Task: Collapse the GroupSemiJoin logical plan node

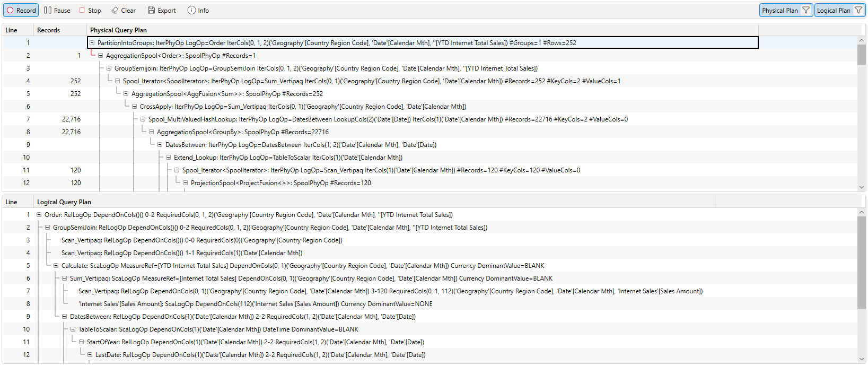Action: pyautogui.click(x=47, y=228)
